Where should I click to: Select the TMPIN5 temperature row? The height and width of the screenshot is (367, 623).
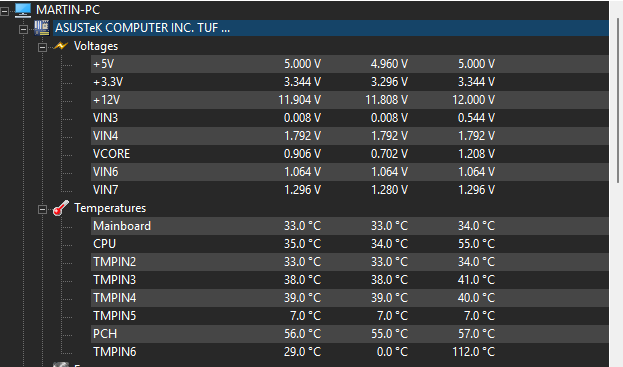click(350, 316)
